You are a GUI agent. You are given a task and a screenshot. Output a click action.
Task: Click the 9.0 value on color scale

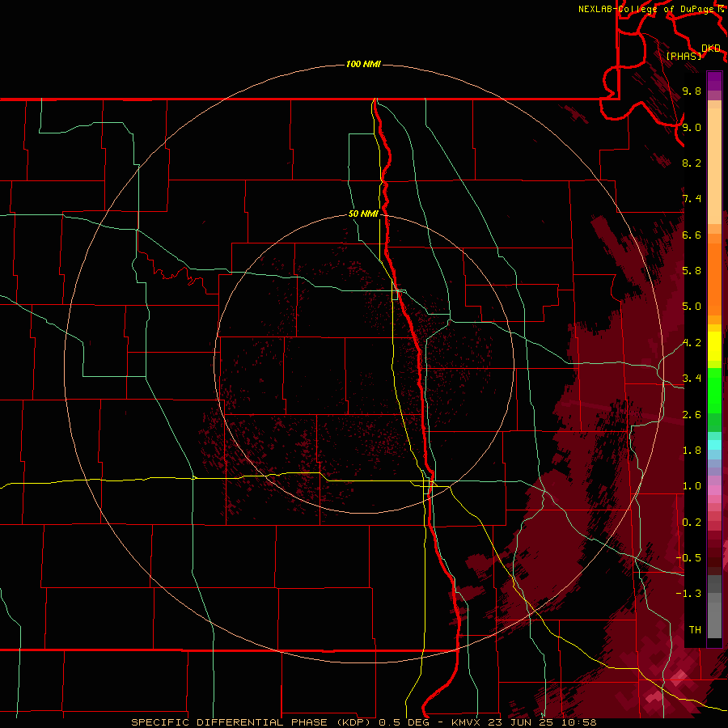click(692, 127)
